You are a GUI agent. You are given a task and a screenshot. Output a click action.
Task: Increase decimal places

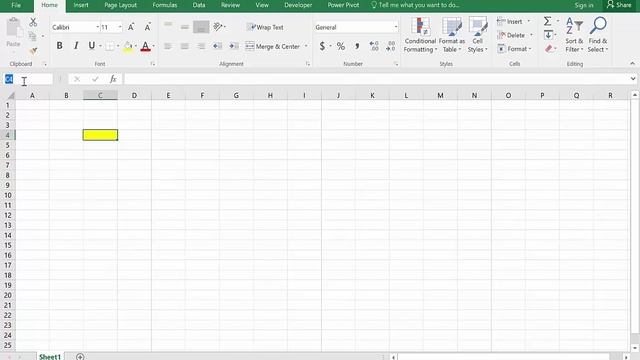pos(374,46)
